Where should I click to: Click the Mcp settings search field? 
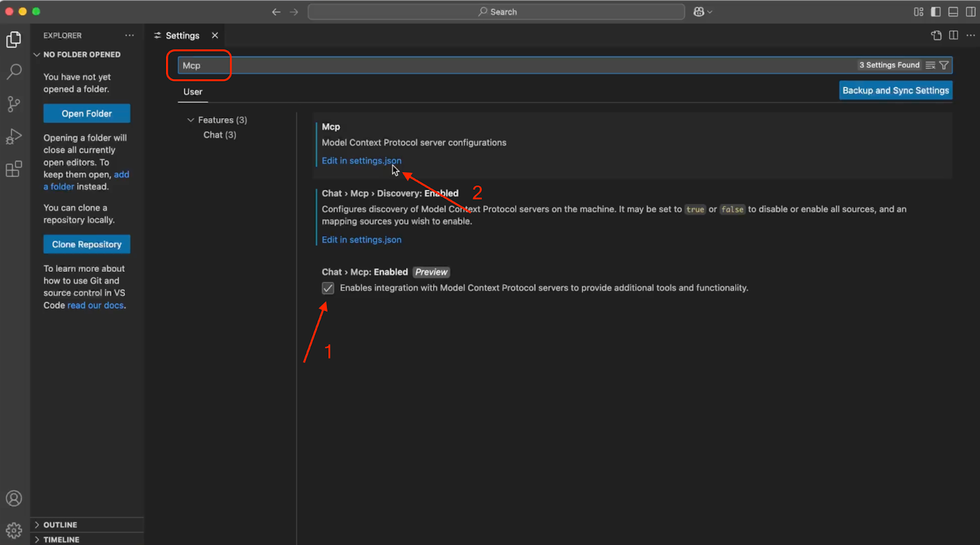pos(490,66)
